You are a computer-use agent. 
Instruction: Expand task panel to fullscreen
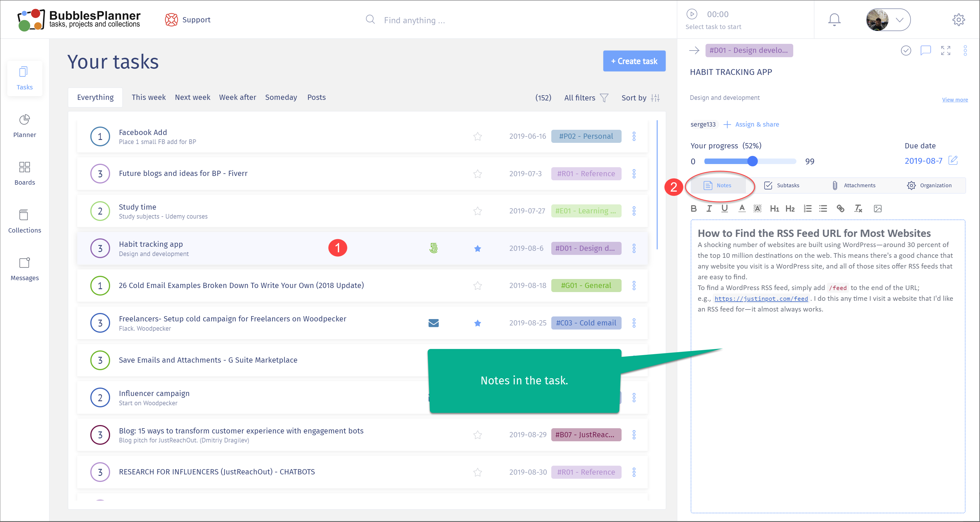pyautogui.click(x=945, y=50)
